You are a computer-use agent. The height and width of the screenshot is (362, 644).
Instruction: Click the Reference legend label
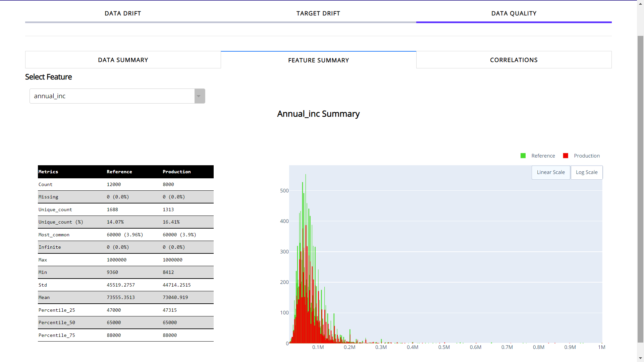click(x=543, y=156)
